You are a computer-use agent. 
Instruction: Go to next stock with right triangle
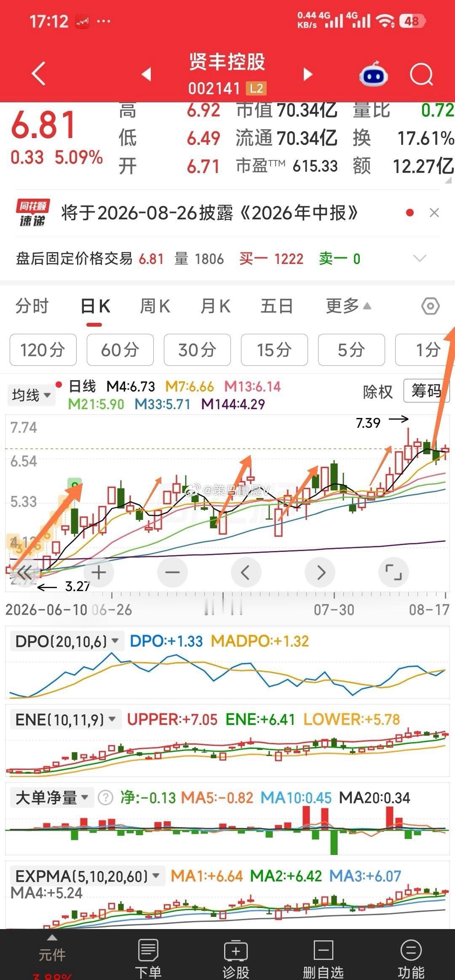coord(308,74)
